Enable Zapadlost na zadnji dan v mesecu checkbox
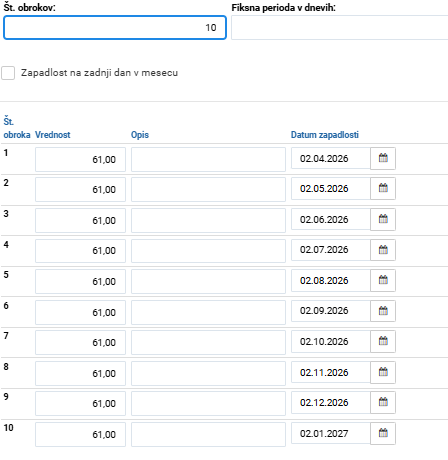Viewport: 448px width, 460px height. [x=8, y=73]
